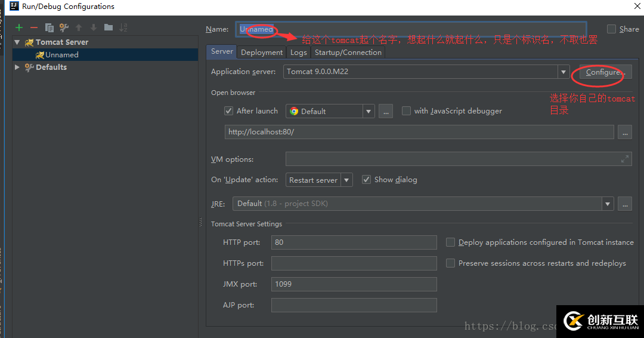Click the HTTPs port field
Screen dimensions: 644x338
coord(354,263)
